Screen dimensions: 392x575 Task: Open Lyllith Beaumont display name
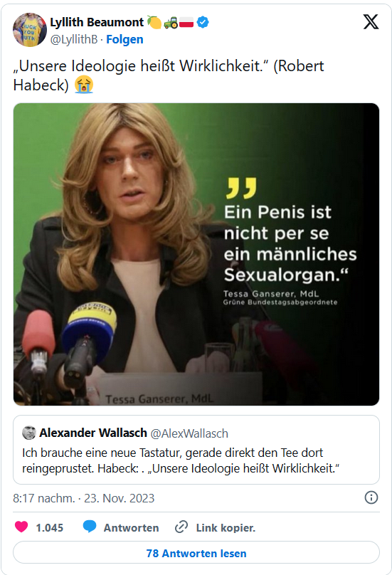97,22
